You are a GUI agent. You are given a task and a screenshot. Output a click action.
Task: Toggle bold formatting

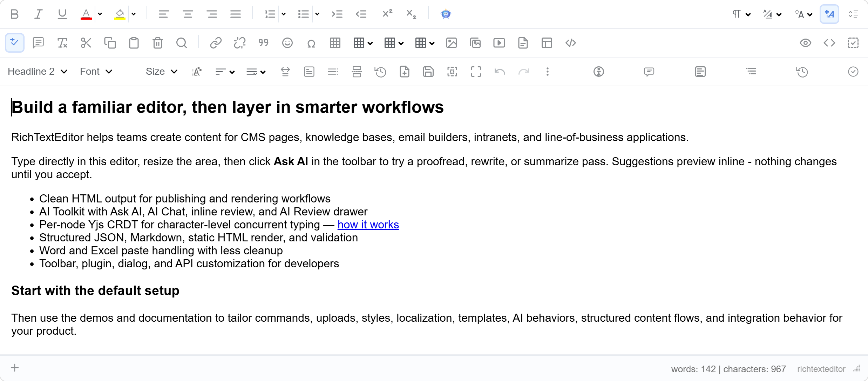(x=14, y=14)
